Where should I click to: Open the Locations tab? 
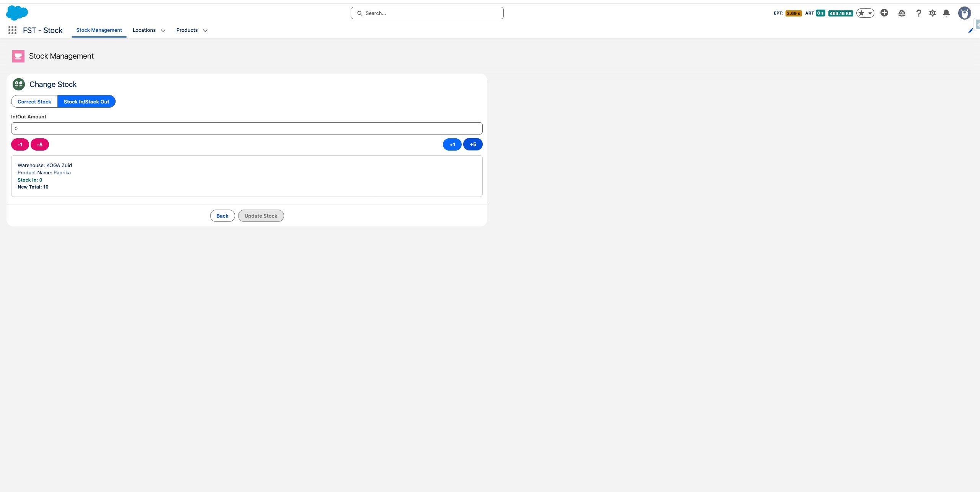click(144, 30)
